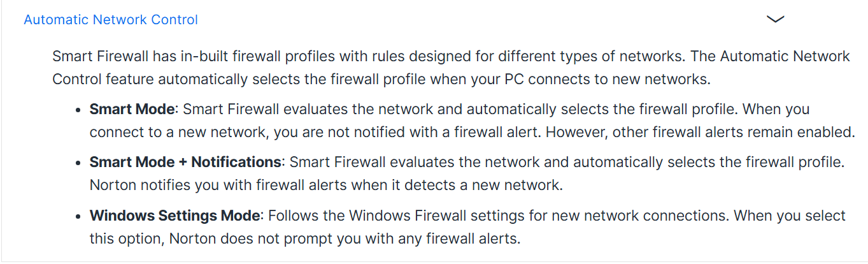Click the bold Smart Mode term

point(132,109)
